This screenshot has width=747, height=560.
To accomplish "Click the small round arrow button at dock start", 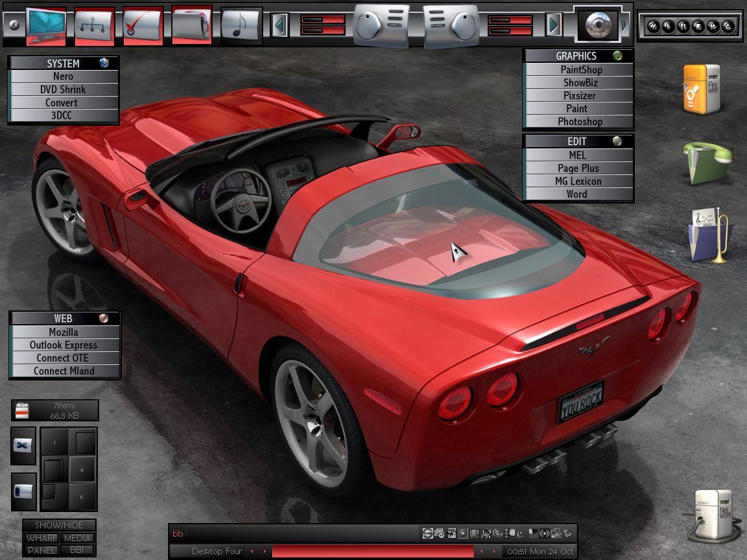I will pos(14,25).
